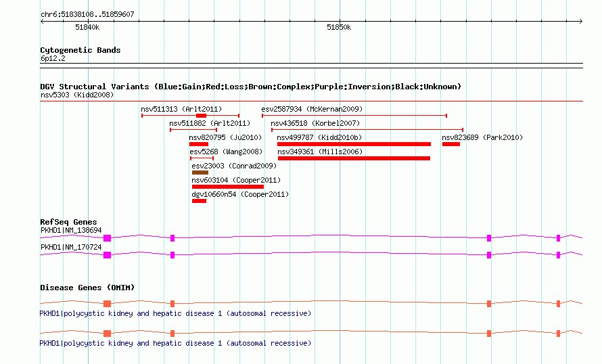This screenshot has width=602, height=364.
Task: Click the 6p12.2 cytogenetic band label
Action: tap(53, 58)
